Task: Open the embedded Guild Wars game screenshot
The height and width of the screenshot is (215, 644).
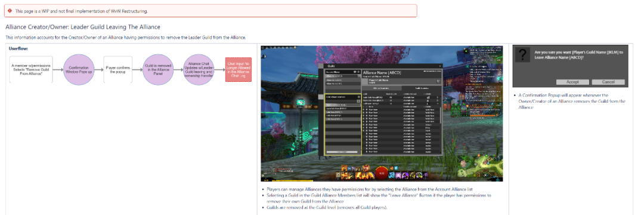Action: coord(382,113)
